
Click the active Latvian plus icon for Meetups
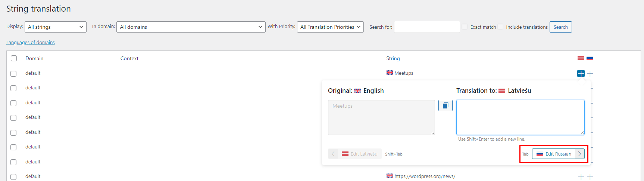(581, 74)
